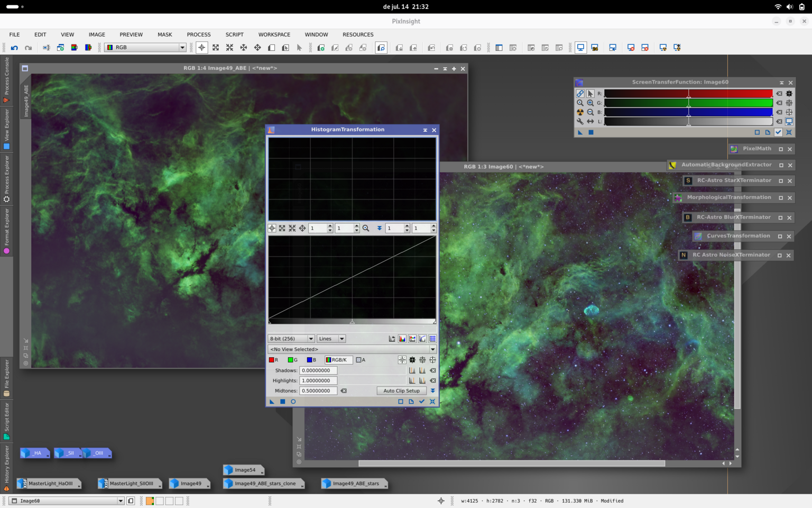This screenshot has width=812, height=508.
Task: Toggle Show grid in HistogramTransformation
Action: [x=432, y=339]
